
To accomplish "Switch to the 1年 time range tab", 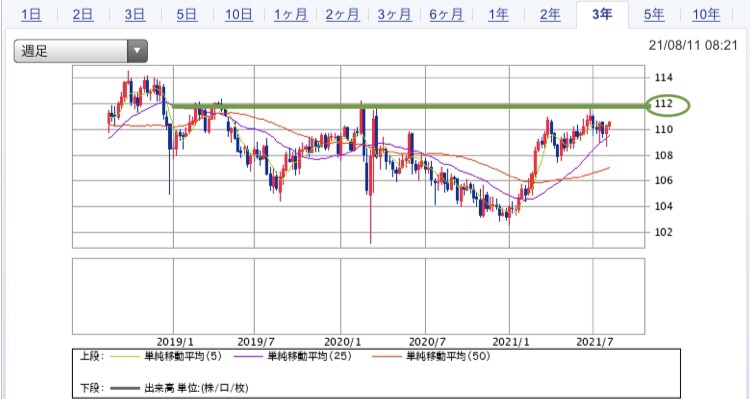I will point(498,15).
